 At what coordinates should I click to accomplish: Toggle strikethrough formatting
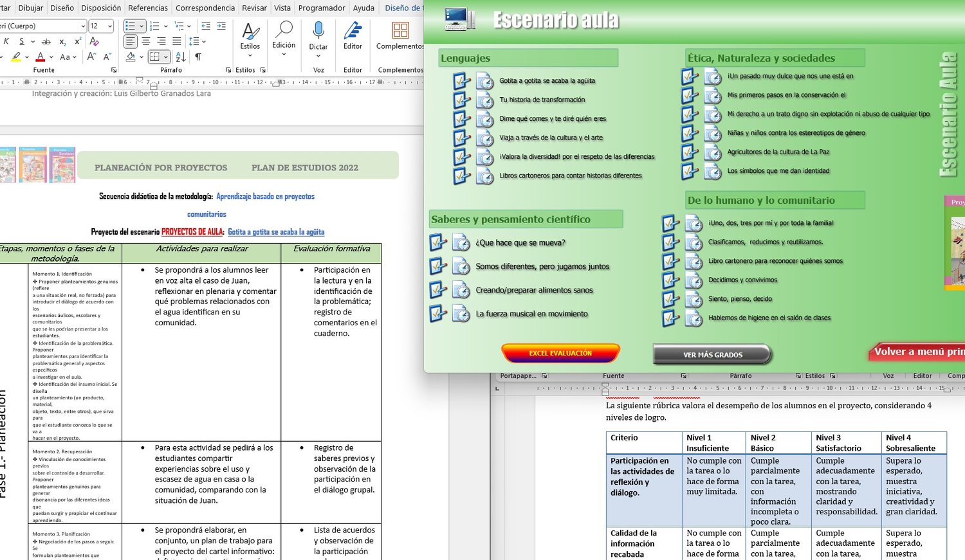coord(47,41)
